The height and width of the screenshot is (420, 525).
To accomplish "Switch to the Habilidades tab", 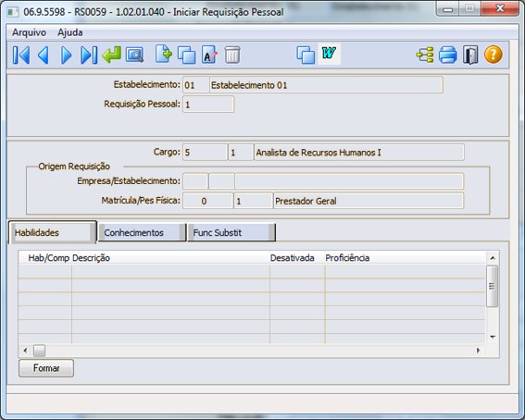I will pos(53,232).
